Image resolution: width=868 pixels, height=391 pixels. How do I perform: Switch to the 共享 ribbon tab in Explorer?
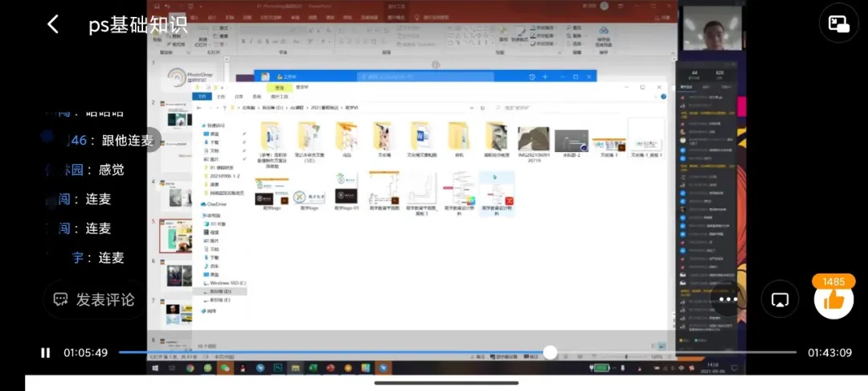[x=239, y=97]
